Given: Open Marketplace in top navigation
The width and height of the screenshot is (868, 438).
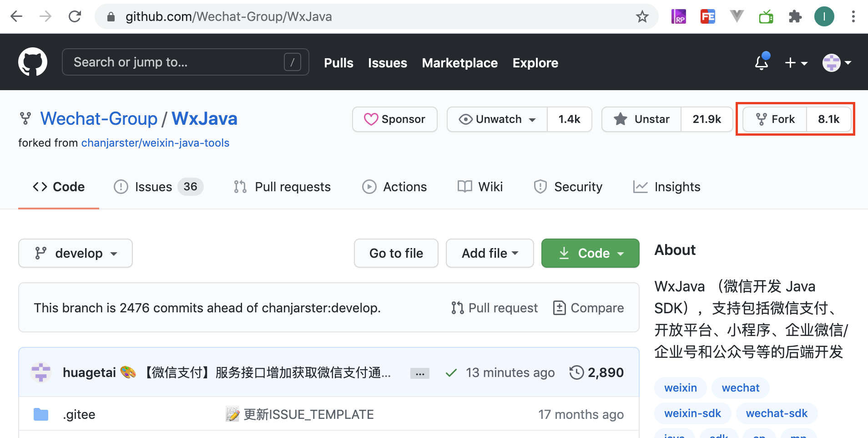Looking at the screenshot, I should (x=460, y=63).
